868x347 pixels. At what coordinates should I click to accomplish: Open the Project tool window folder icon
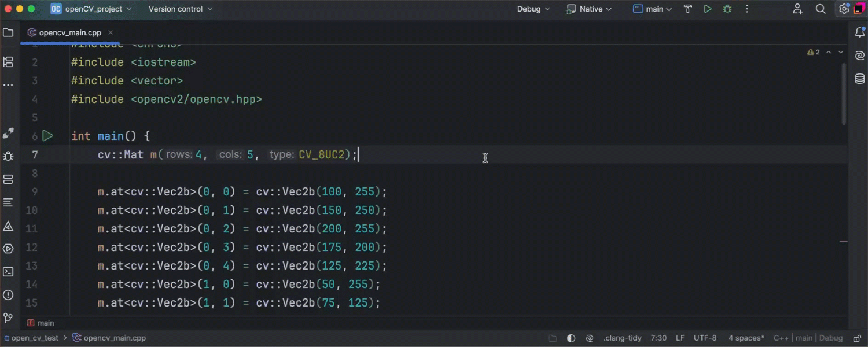tap(8, 33)
